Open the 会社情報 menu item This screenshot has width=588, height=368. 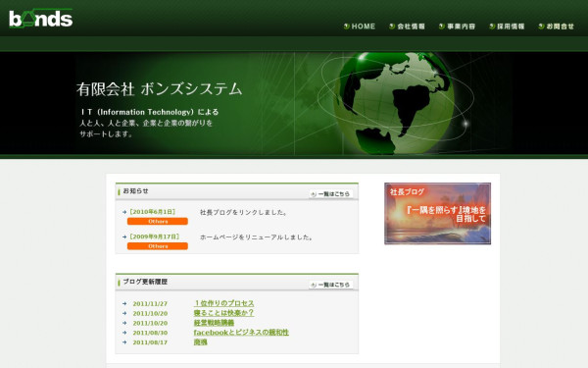(x=411, y=26)
